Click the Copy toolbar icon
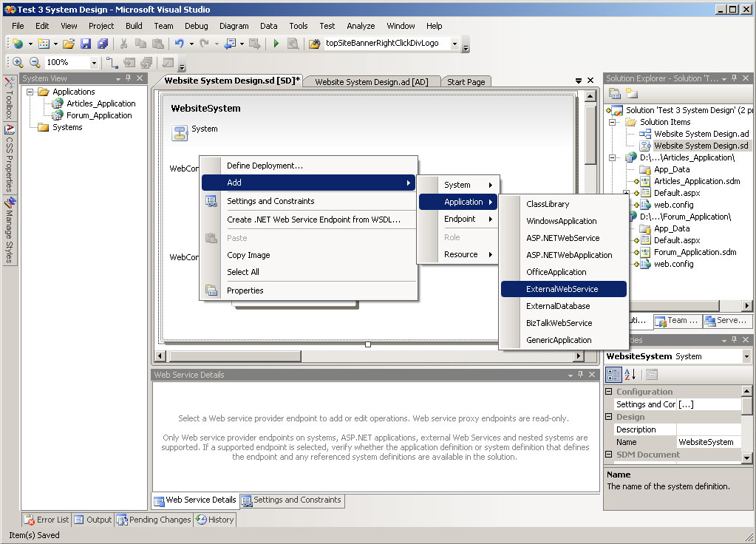This screenshot has height=544, width=756. (140, 44)
